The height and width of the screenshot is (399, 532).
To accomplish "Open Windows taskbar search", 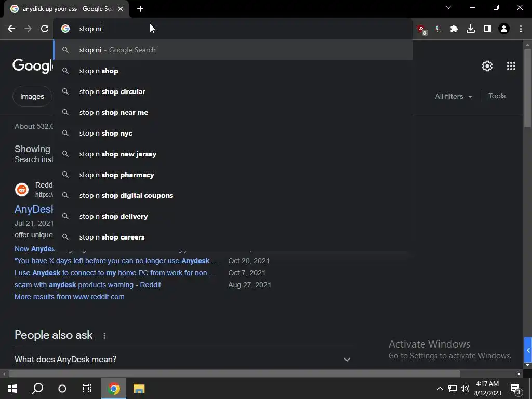I will [x=37, y=389].
